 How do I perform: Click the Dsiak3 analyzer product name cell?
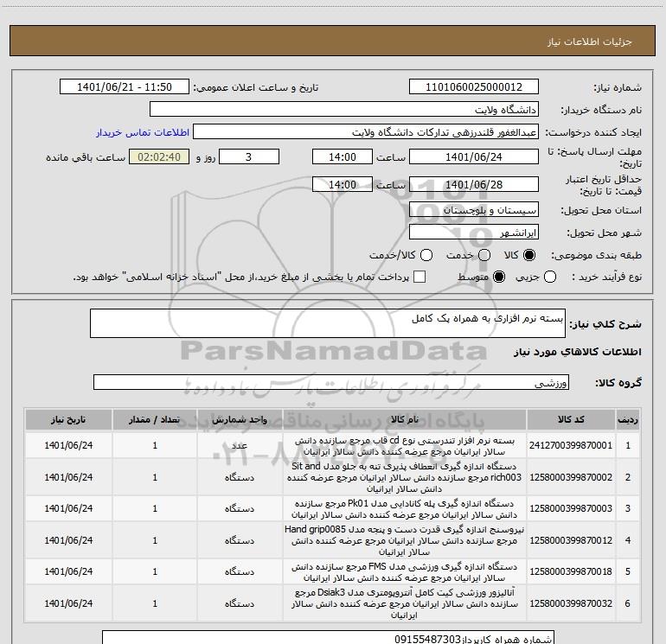pyautogui.click(x=405, y=603)
